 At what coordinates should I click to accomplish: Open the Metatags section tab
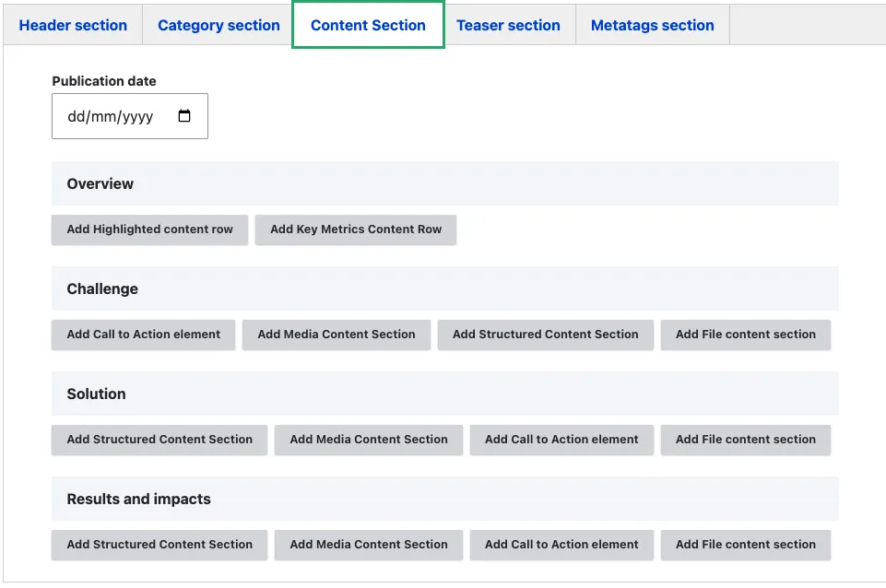[653, 25]
